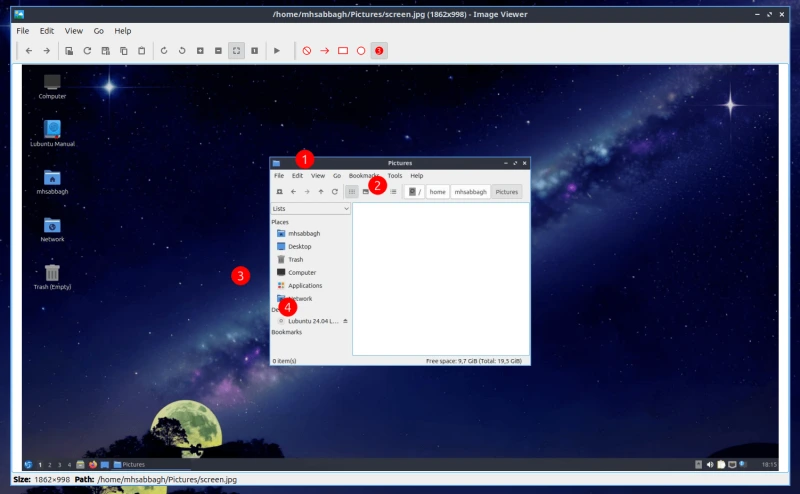Select the rectangle annotation tool
Image resolution: width=800 pixels, height=494 pixels.
pos(343,51)
